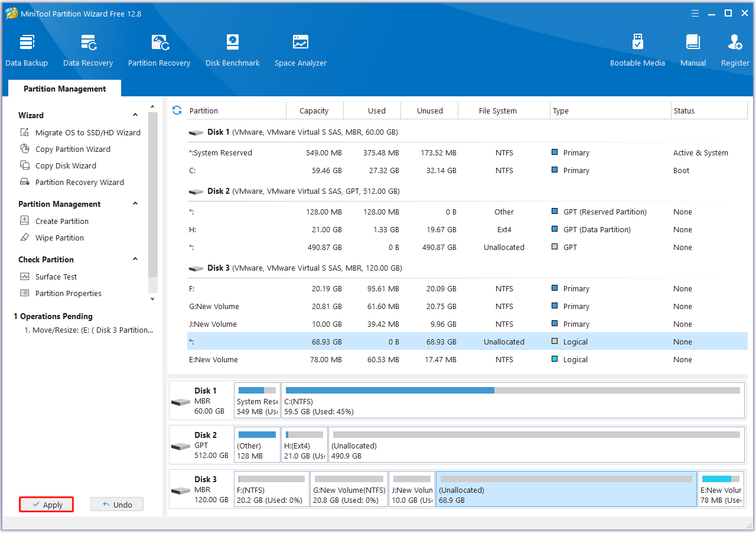Select pending Move/Resize operation entry

click(89, 330)
